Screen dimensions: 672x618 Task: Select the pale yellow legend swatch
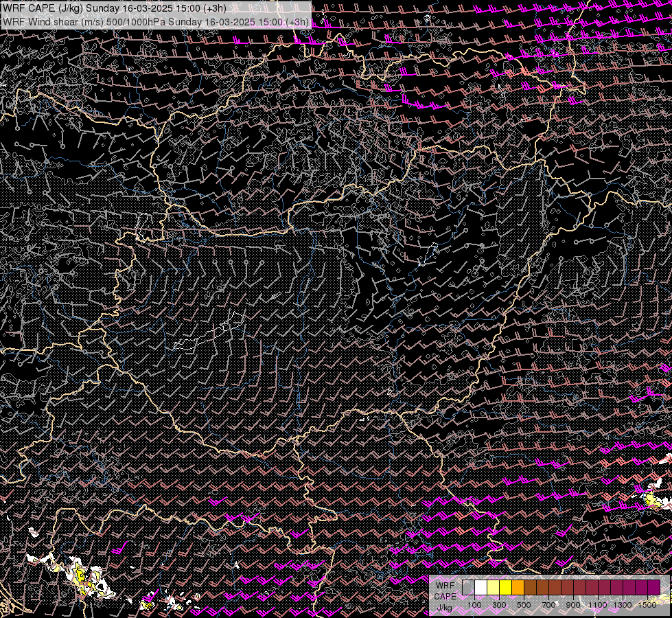point(494,587)
